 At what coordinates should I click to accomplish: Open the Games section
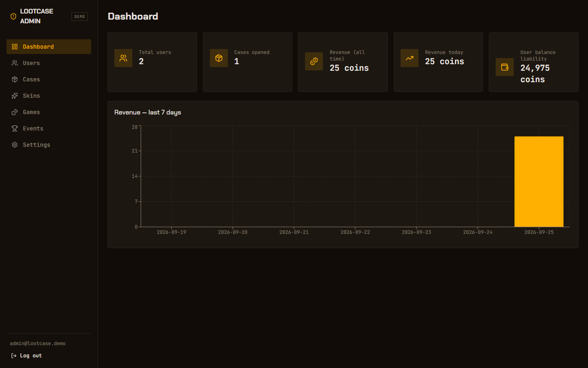point(49,112)
